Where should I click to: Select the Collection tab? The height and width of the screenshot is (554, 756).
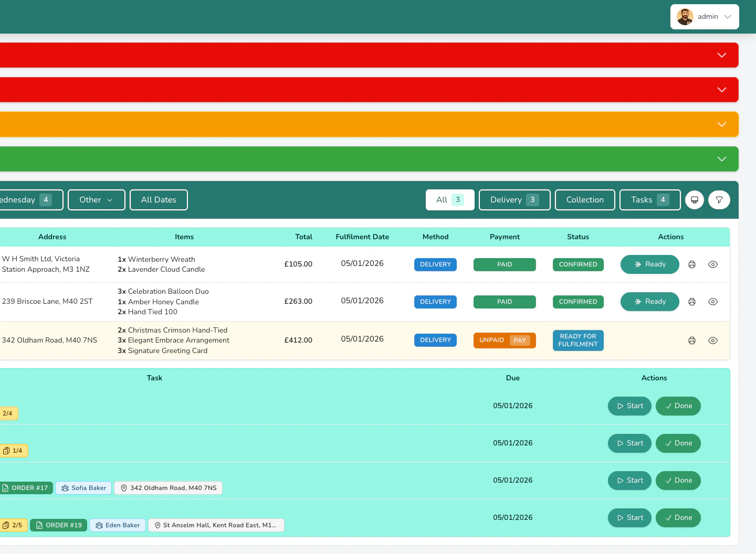coord(585,200)
